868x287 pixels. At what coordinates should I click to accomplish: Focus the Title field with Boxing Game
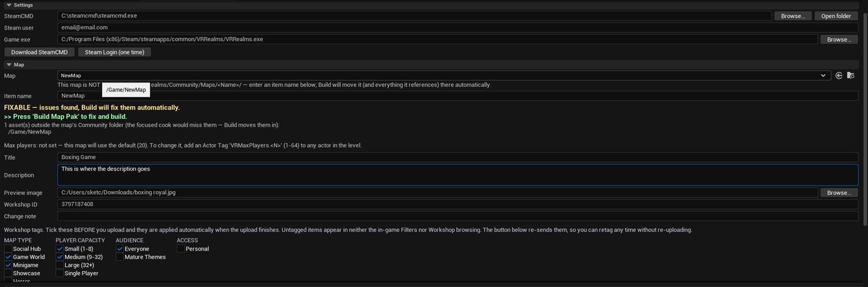pos(458,157)
